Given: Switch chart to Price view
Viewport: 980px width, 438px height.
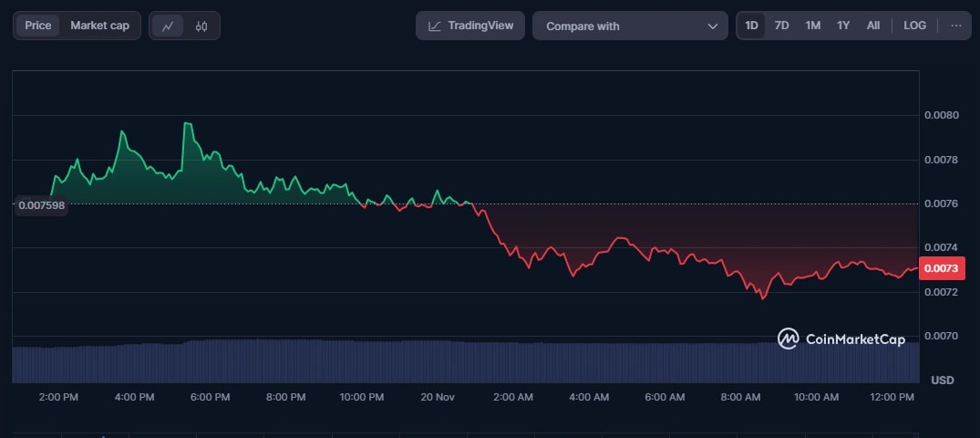Looking at the screenshot, I should coord(38,26).
